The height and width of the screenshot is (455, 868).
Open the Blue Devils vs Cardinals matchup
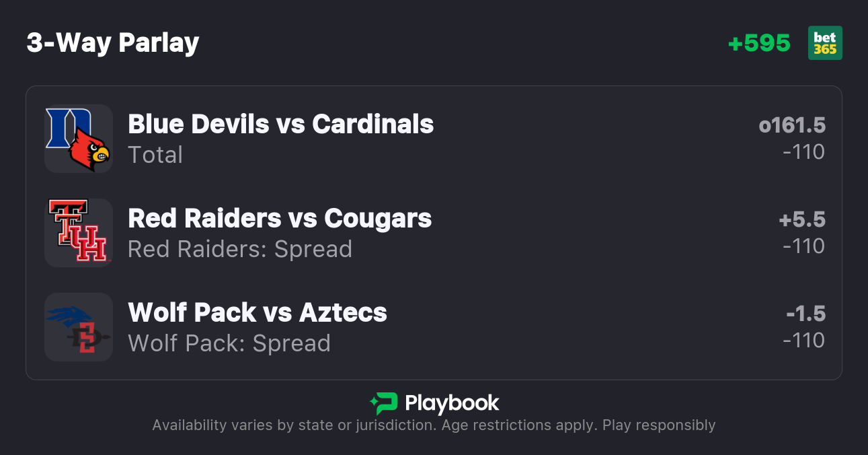[x=280, y=125]
